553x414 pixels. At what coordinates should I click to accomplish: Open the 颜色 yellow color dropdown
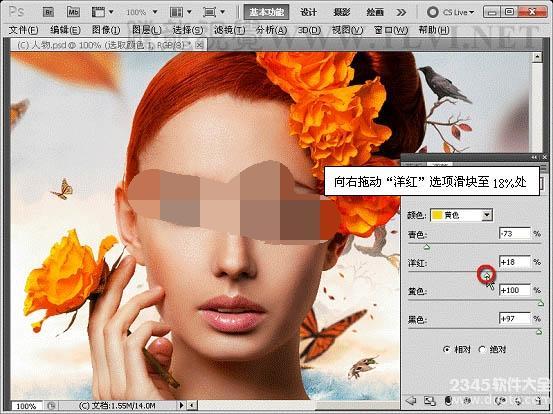tap(461, 215)
